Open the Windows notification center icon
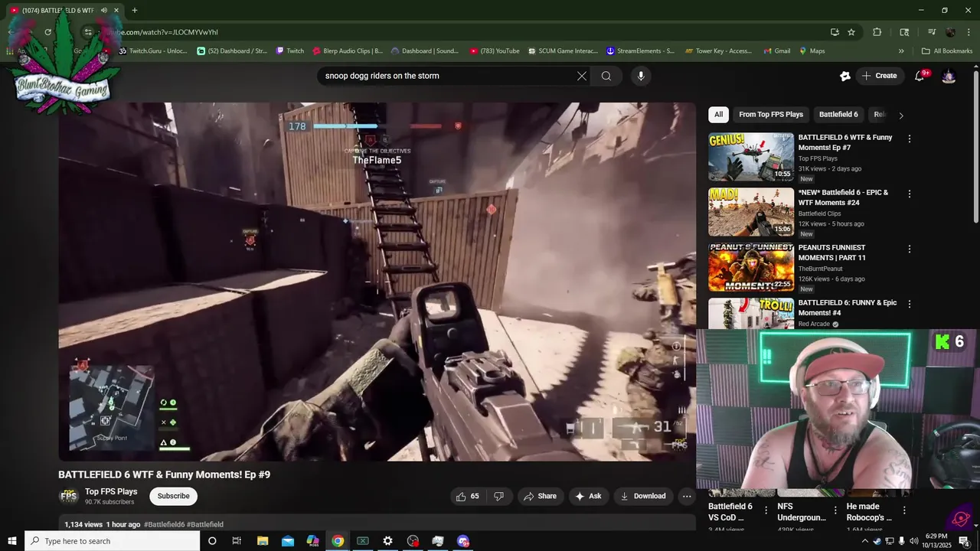The image size is (980, 551). [x=965, y=541]
